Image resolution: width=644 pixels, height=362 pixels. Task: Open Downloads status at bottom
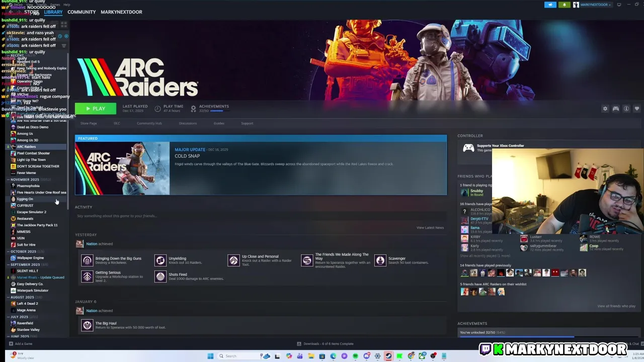point(325,344)
